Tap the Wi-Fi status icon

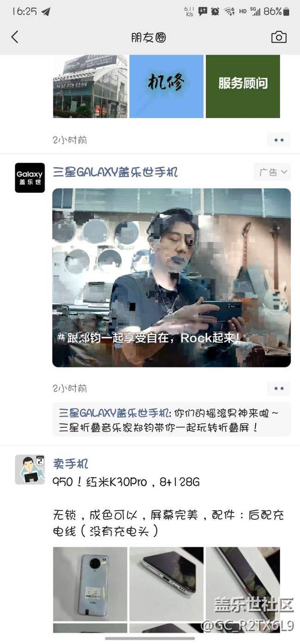[x=229, y=12]
